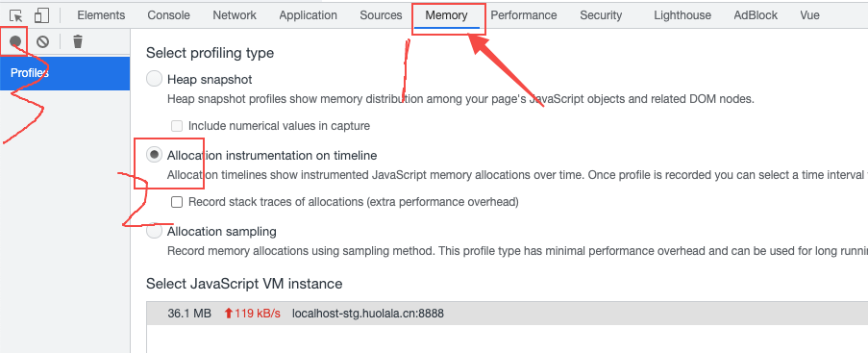Open the Network tab
The height and width of the screenshot is (353, 868).
point(235,15)
